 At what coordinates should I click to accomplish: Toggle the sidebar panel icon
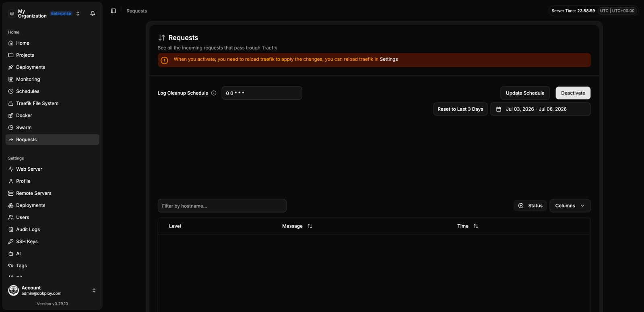(114, 11)
